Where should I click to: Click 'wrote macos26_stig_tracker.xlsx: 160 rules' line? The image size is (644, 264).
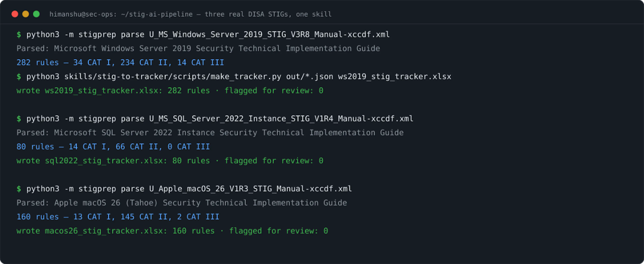coord(172,231)
